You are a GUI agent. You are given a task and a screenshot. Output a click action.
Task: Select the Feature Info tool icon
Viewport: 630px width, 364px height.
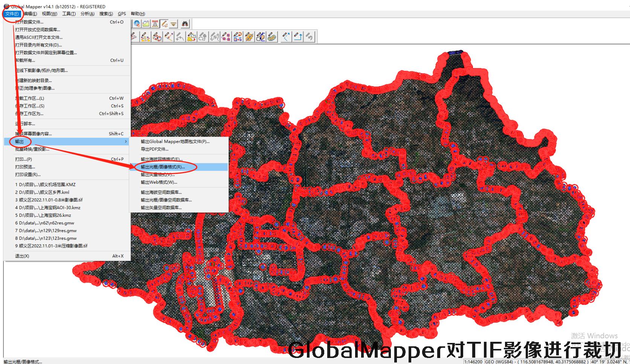pyautogui.click(x=137, y=24)
